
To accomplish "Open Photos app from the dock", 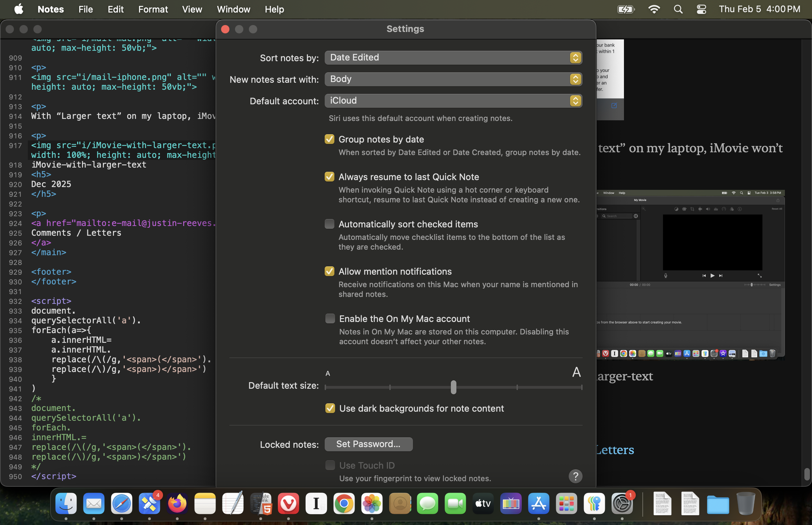I will click(372, 503).
